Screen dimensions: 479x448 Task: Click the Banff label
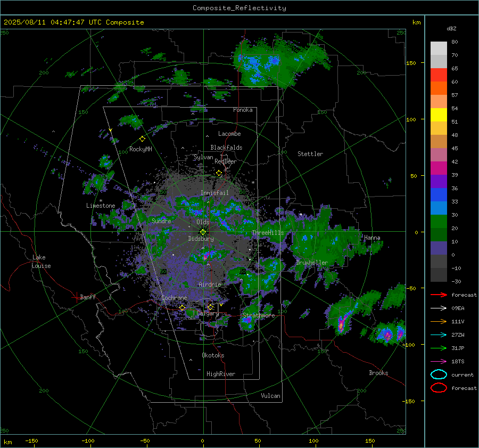click(88, 297)
